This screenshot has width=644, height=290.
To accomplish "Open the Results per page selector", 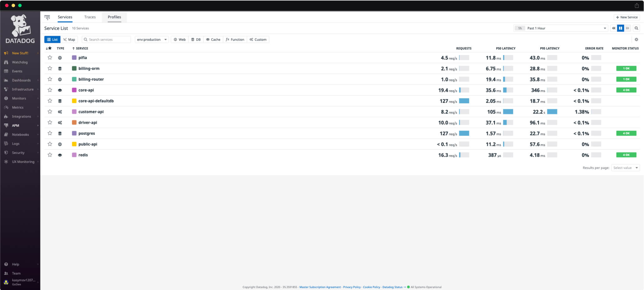I will click(x=625, y=168).
